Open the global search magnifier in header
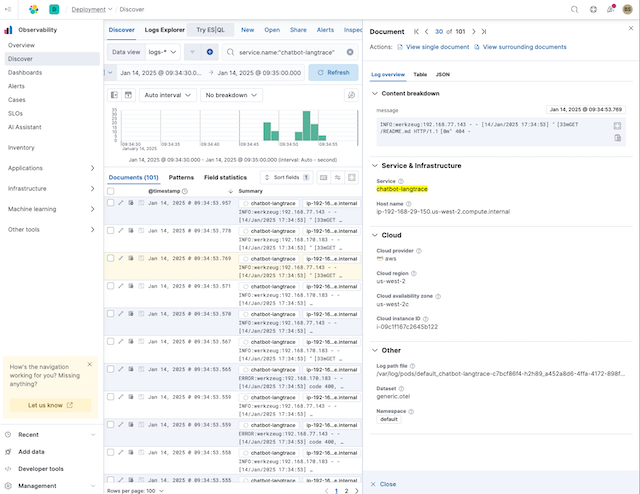 573,9
